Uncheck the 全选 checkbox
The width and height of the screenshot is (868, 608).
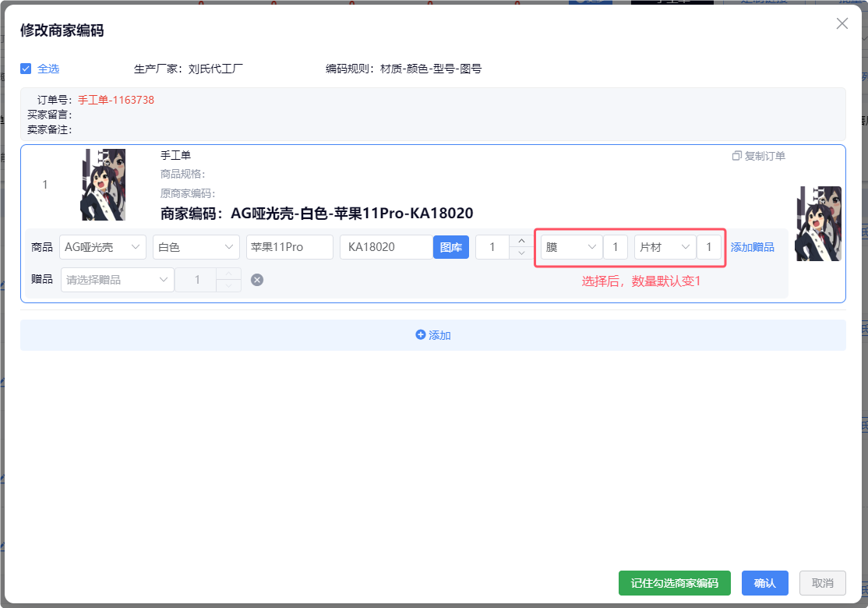click(26, 69)
